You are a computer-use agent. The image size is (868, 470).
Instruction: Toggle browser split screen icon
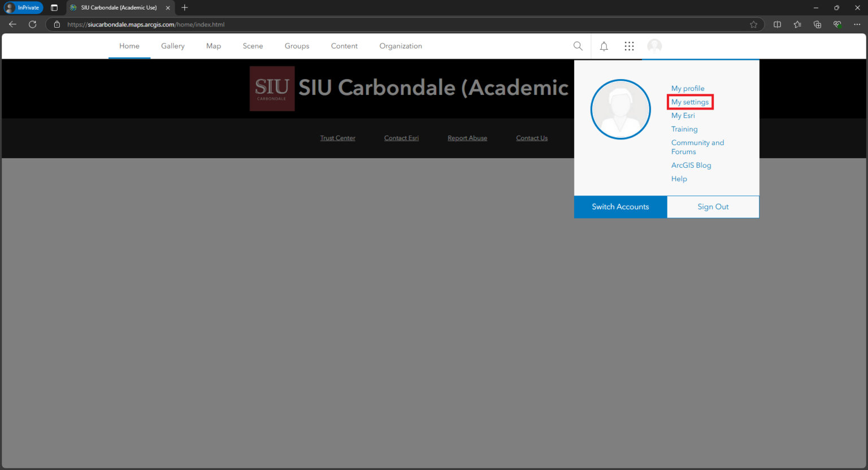pos(777,24)
